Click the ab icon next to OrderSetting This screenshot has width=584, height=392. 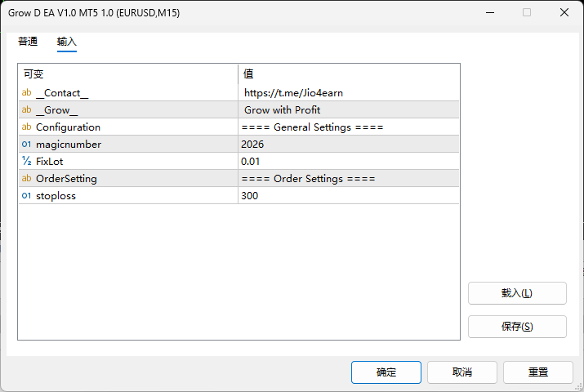26,179
